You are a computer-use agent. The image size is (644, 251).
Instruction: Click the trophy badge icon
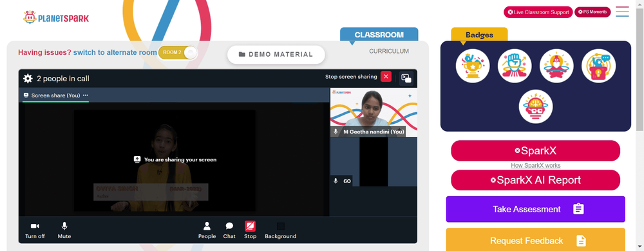[x=472, y=66]
